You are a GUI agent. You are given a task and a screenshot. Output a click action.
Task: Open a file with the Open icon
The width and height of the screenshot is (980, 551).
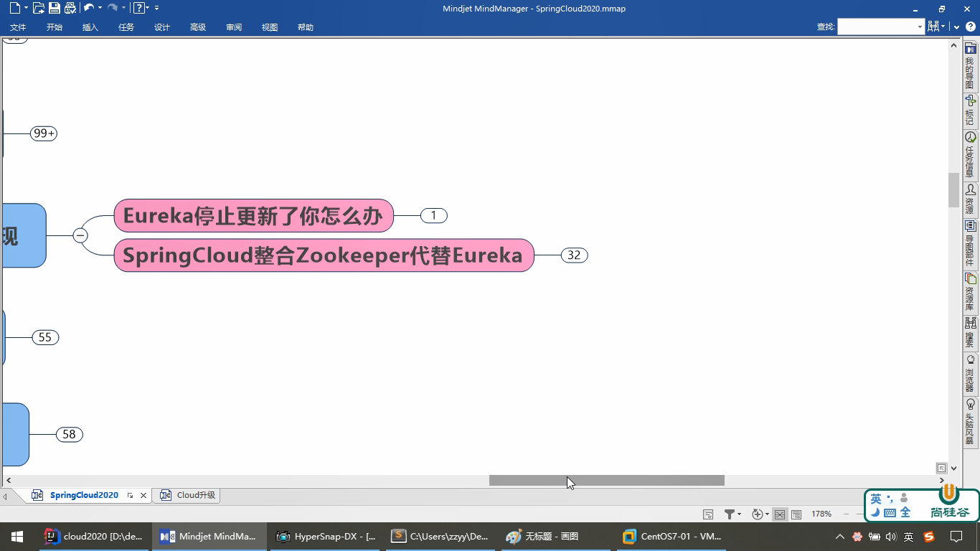(39, 8)
